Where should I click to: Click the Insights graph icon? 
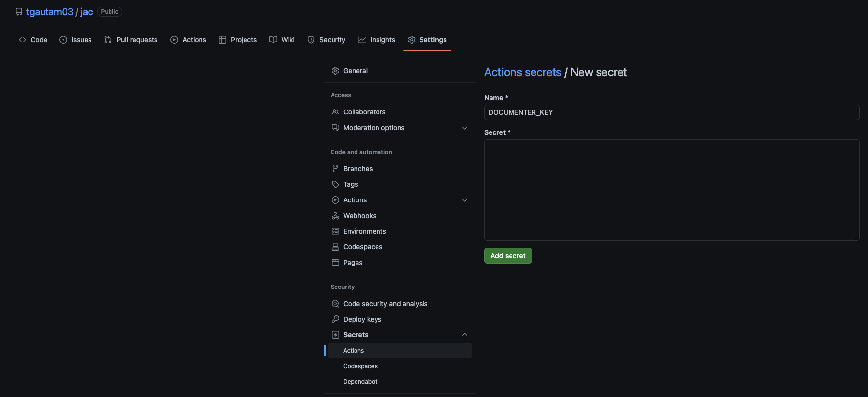pyautogui.click(x=362, y=40)
